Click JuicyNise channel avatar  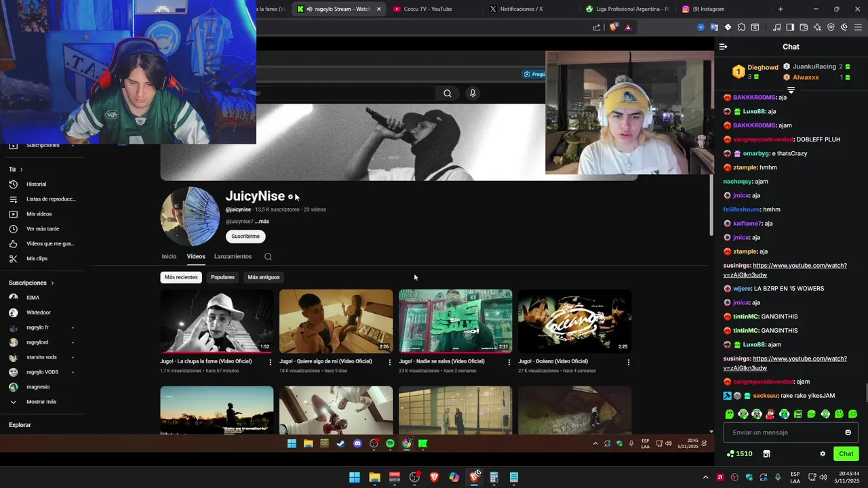point(190,216)
